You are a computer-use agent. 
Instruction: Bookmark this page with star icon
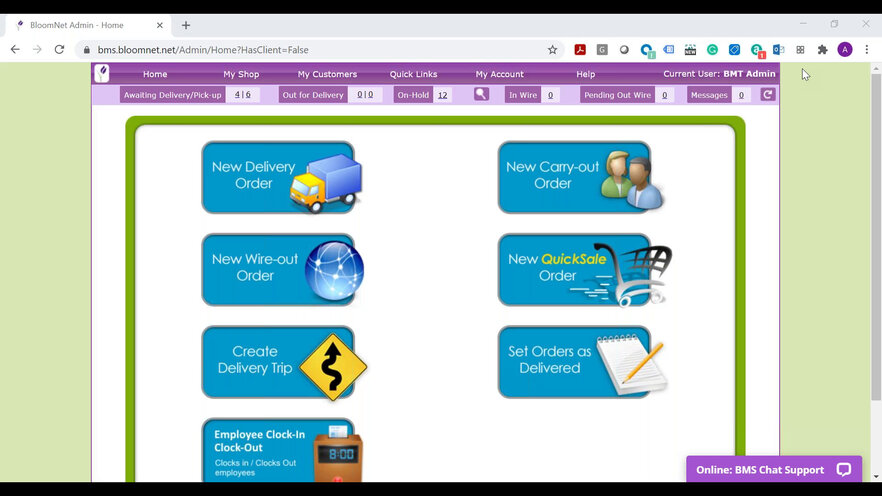click(x=552, y=49)
